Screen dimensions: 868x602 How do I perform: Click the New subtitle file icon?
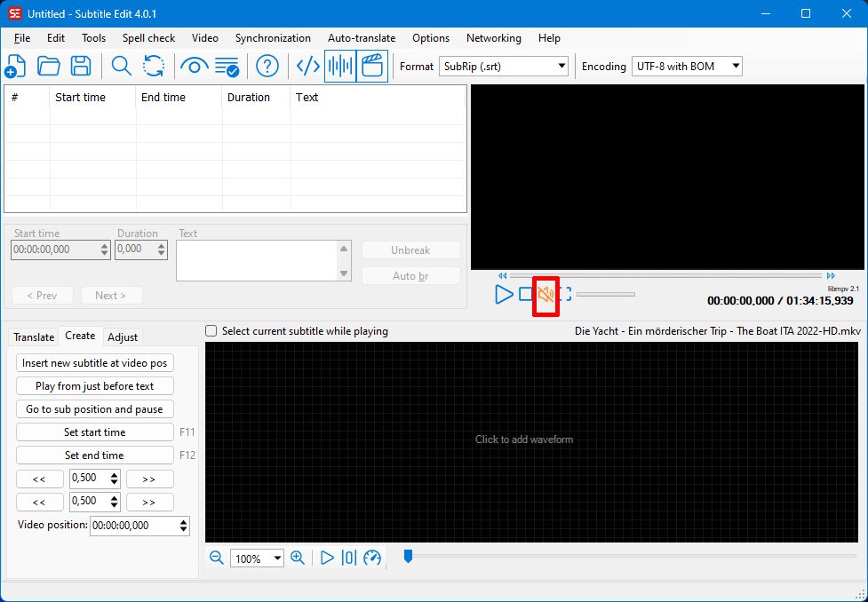(x=15, y=67)
